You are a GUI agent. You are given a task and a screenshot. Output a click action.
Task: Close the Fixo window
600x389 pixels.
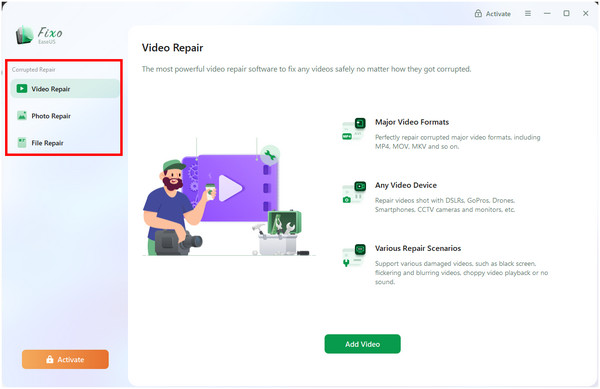click(585, 13)
